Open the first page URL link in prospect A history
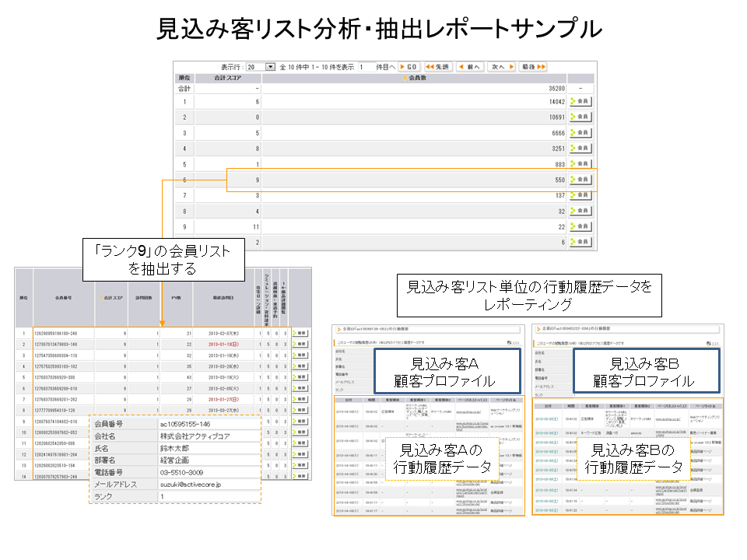 [x=468, y=412]
